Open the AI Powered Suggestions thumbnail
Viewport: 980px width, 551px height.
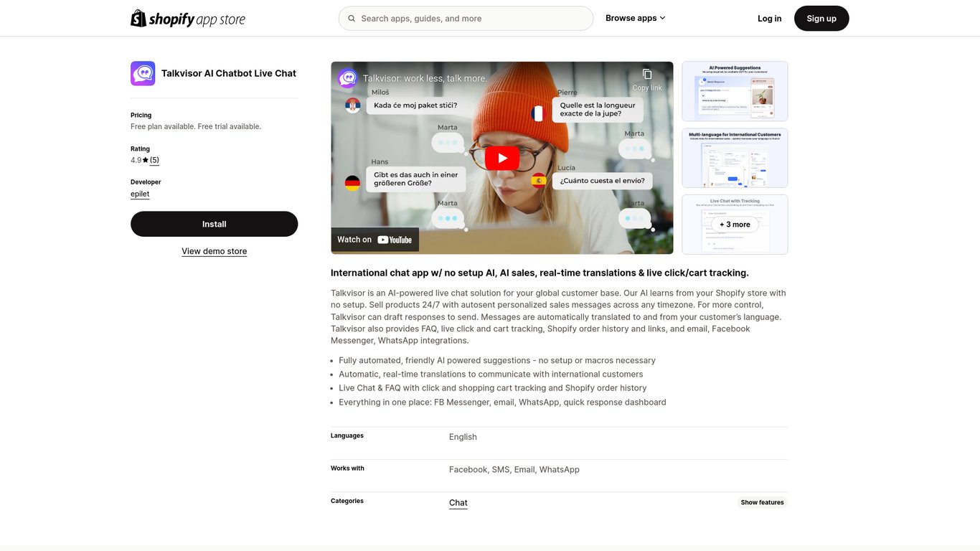735,91
